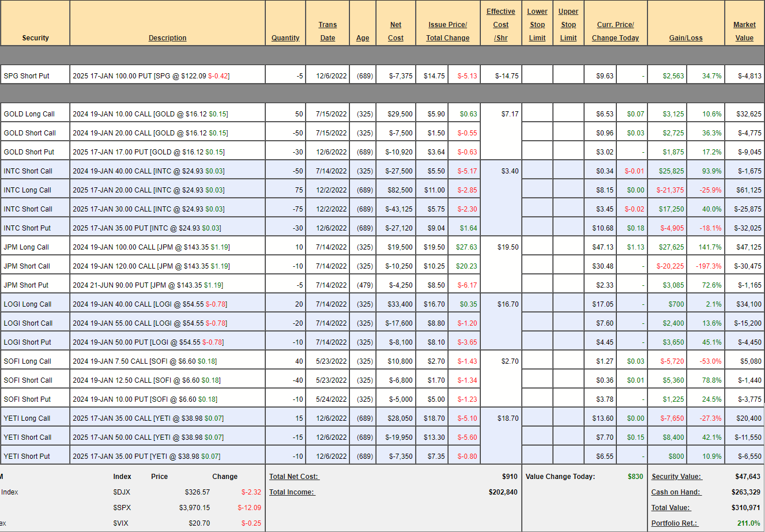The image size is (765, 532).
Task: Sort by the Quantity column header
Action: [285, 38]
